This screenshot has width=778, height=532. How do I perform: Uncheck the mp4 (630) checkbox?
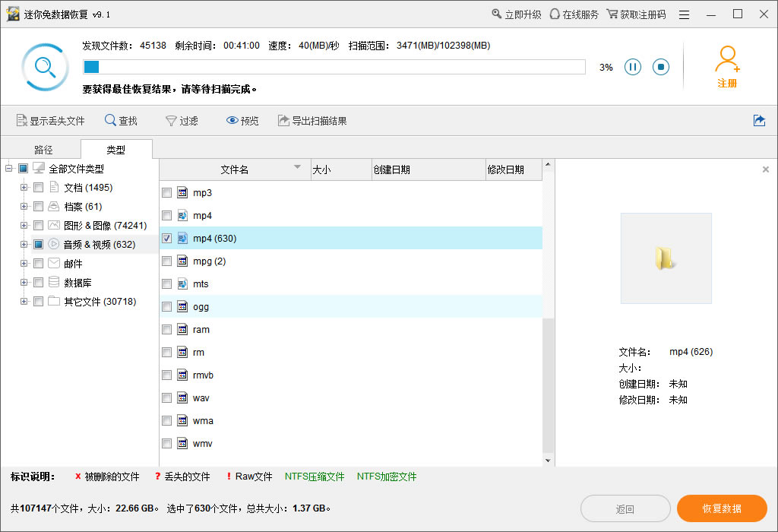click(166, 238)
